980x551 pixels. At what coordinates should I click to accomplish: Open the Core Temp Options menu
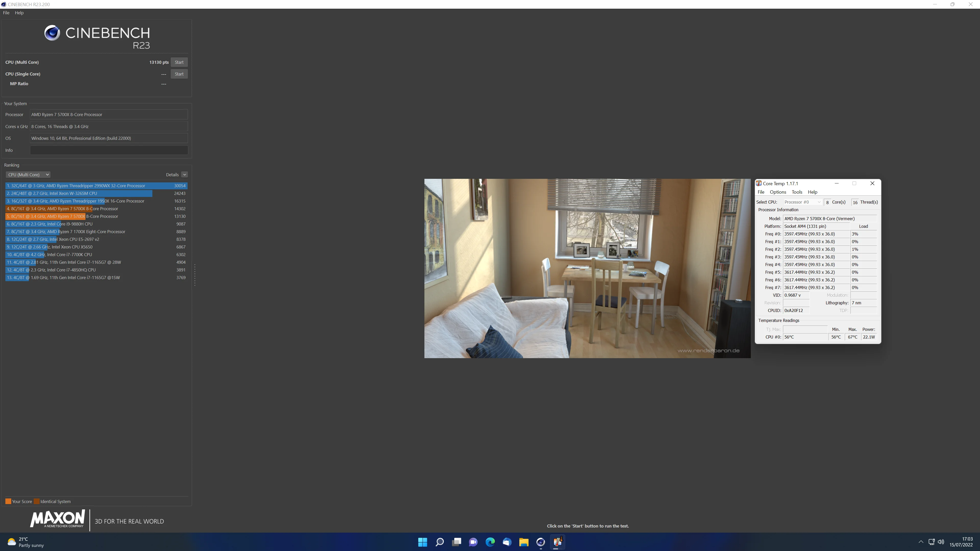pos(778,192)
